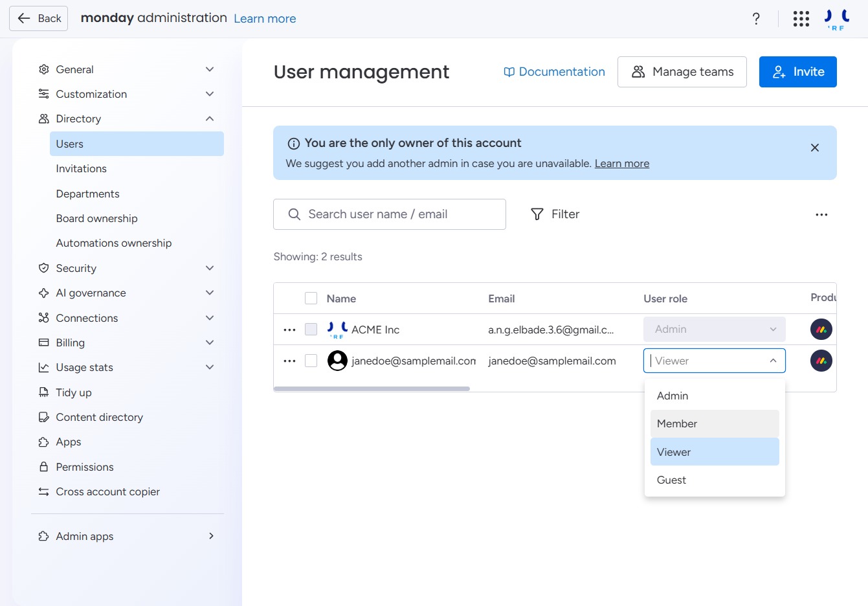
Task: Expand the AI governance section chevron
Action: coord(210,293)
